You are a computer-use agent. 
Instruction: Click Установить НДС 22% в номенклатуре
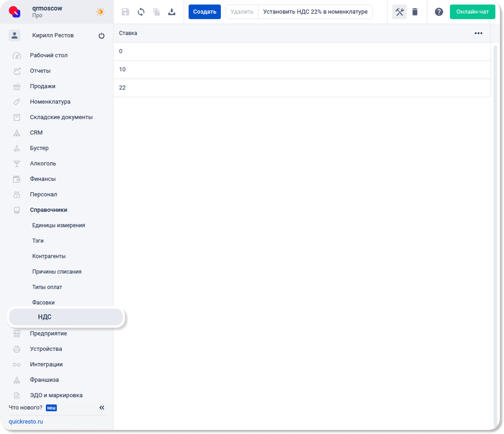pyautogui.click(x=315, y=12)
